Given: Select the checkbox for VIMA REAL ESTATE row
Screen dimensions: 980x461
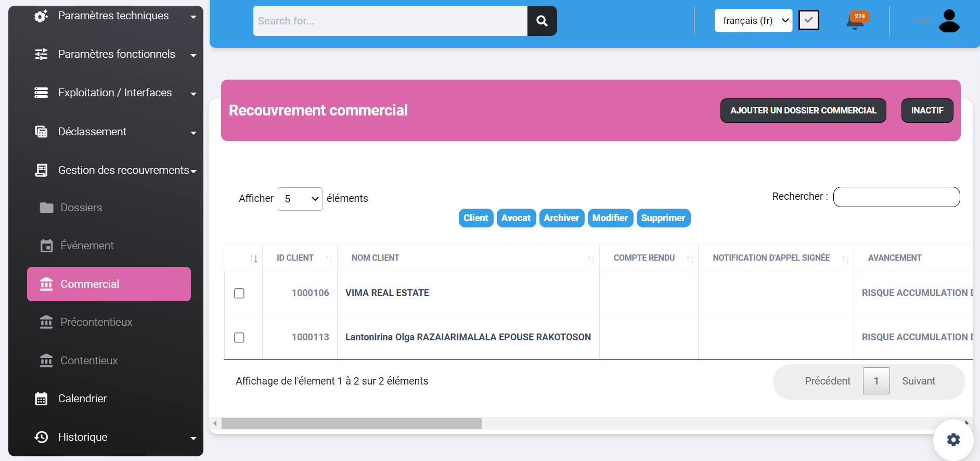Looking at the screenshot, I should (x=239, y=293).
